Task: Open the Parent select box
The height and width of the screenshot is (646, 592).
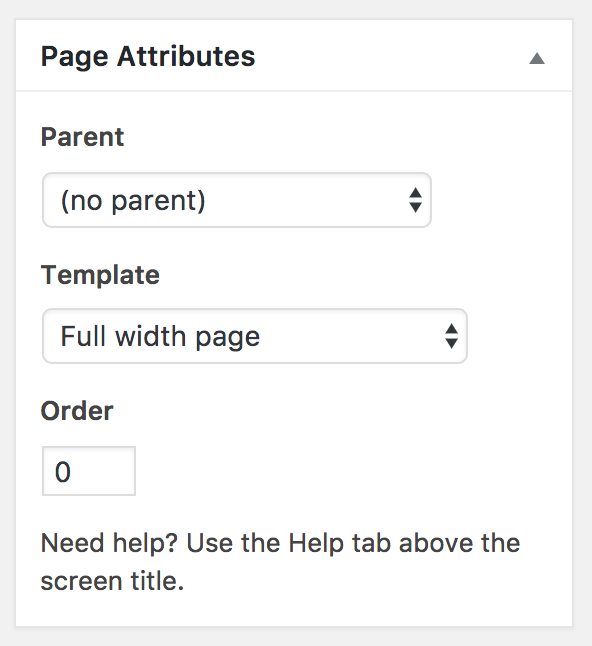Action: point(237,200)
